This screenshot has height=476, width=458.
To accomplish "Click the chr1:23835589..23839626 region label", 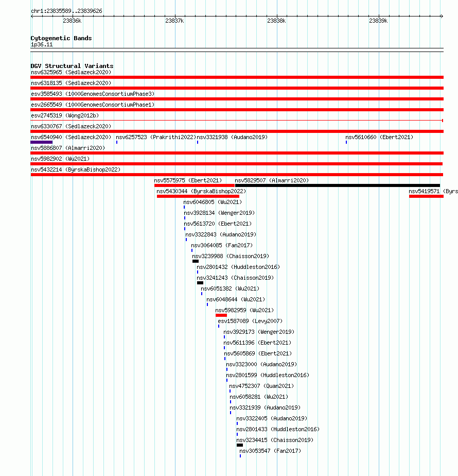I will click(66, 11).
